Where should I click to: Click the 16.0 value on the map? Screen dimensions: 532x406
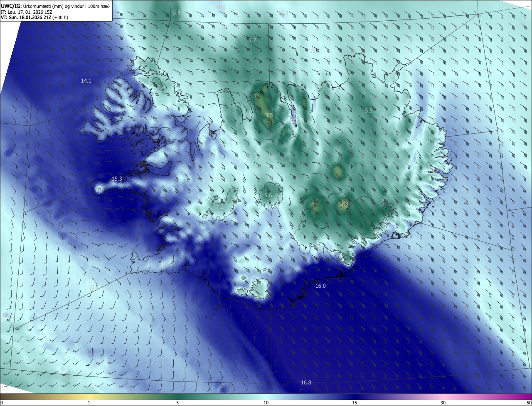320,286
